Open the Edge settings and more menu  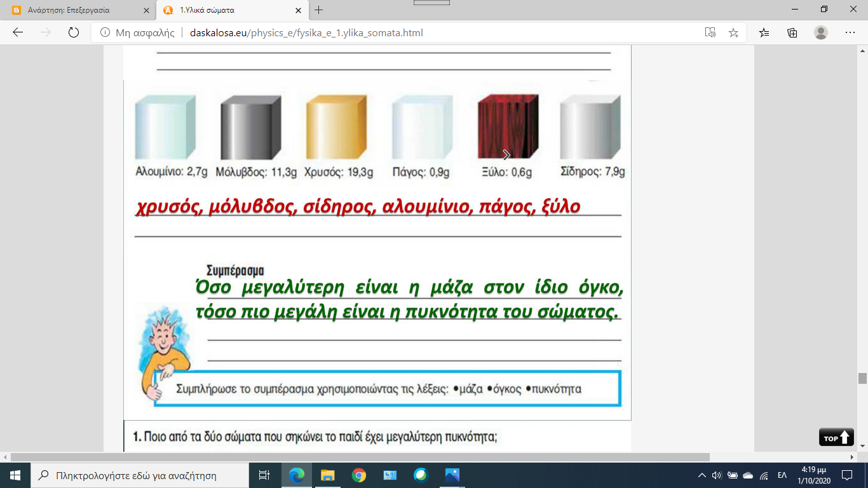[850, 32]
